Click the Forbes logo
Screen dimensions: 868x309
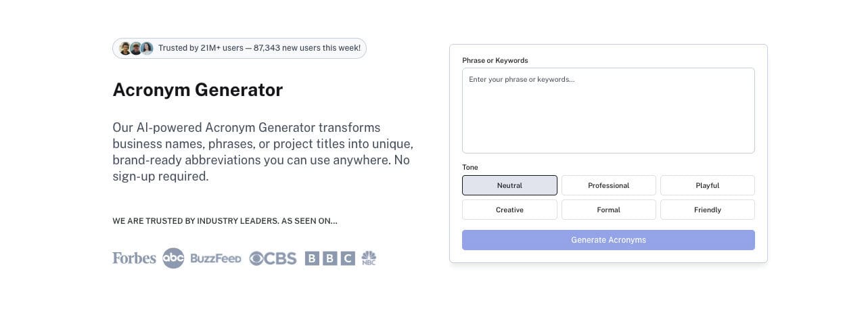pos(134,258)
